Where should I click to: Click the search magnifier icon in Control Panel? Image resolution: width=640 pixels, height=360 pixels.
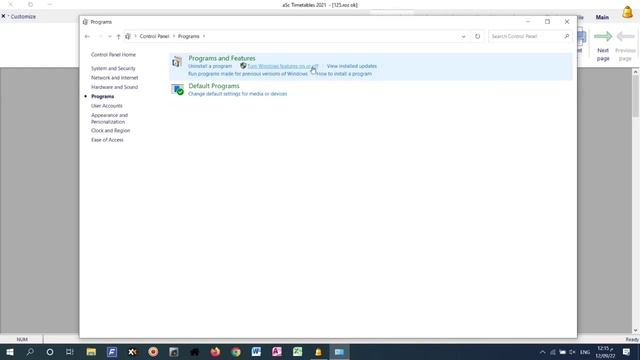[x=567, y=36]
